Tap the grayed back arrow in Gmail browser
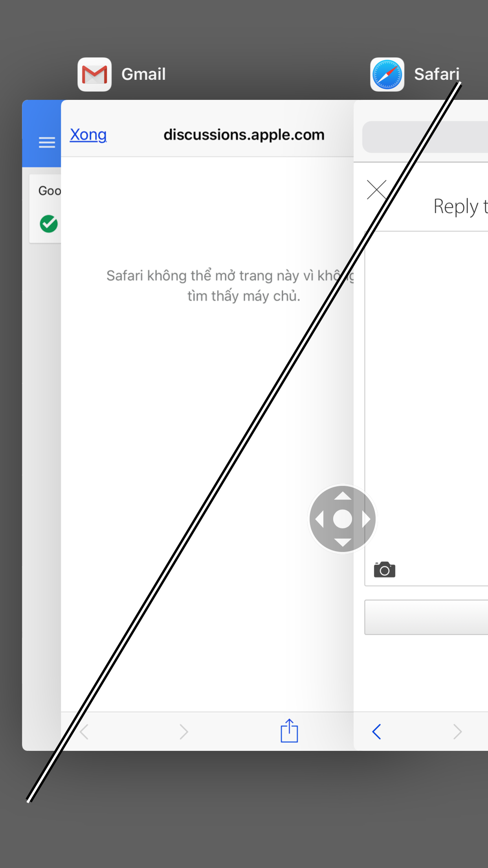Screen dimensions: 488x868 point(84,732)
